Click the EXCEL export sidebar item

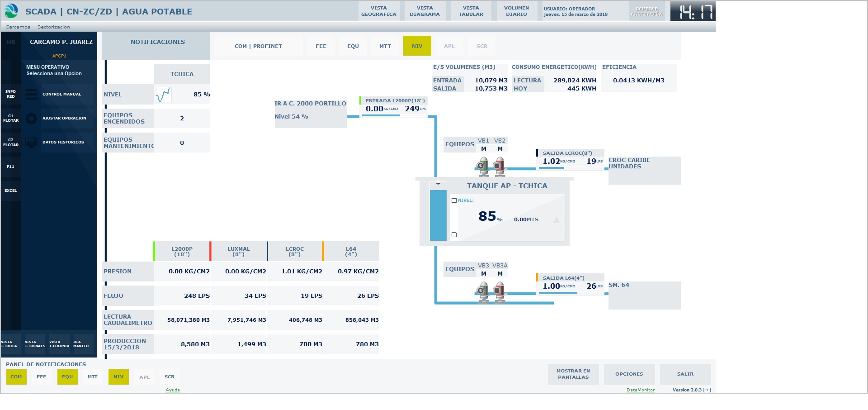pyautogui.click(x=11, y=191)
